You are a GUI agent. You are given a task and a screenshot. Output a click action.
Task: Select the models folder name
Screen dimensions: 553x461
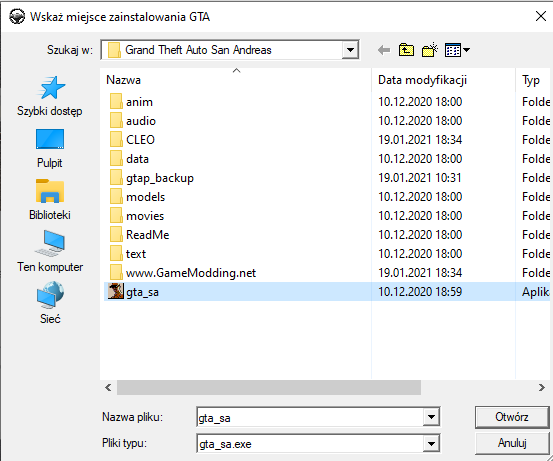145,197
